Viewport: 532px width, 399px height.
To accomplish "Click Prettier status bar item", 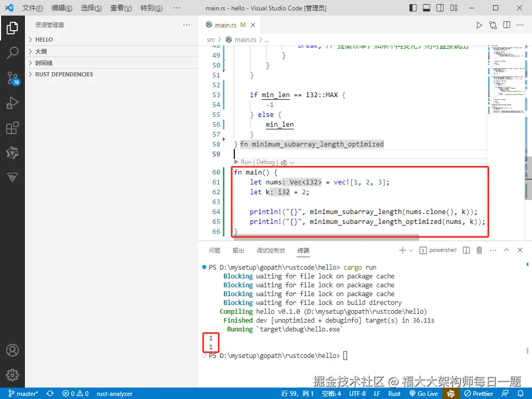I will [x=478, y=394].
